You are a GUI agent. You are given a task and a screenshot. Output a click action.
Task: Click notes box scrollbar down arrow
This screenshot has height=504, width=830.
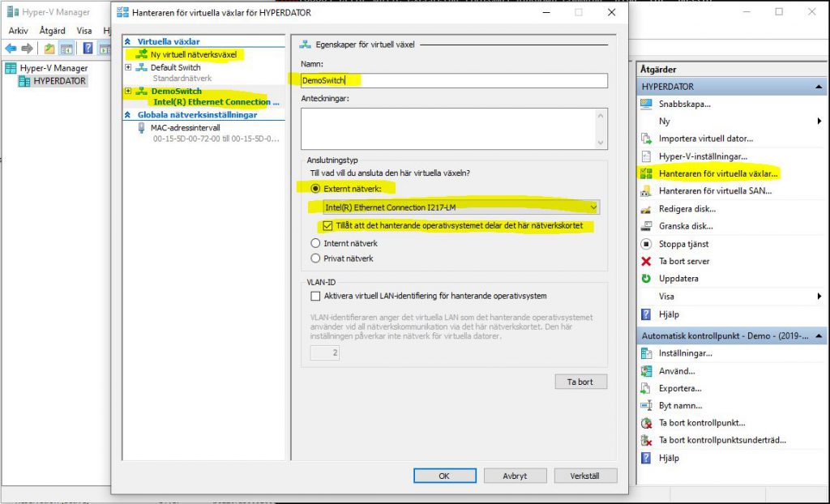601,143
